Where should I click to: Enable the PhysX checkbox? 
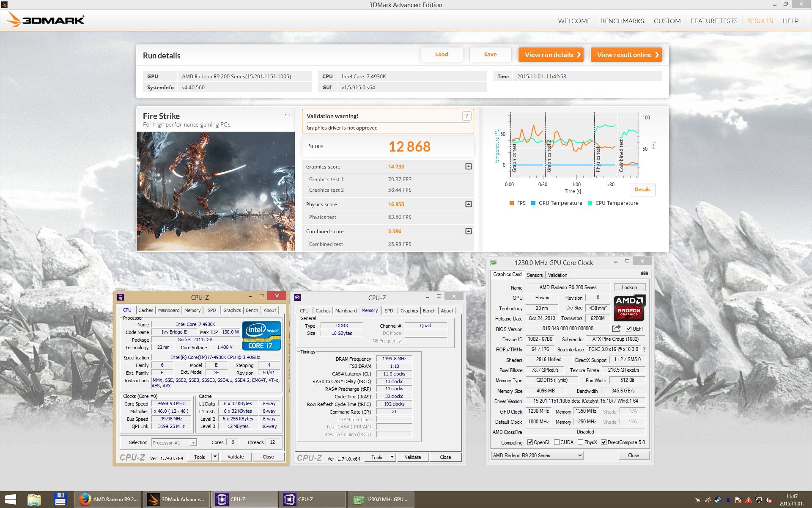[x=580, y=442]
